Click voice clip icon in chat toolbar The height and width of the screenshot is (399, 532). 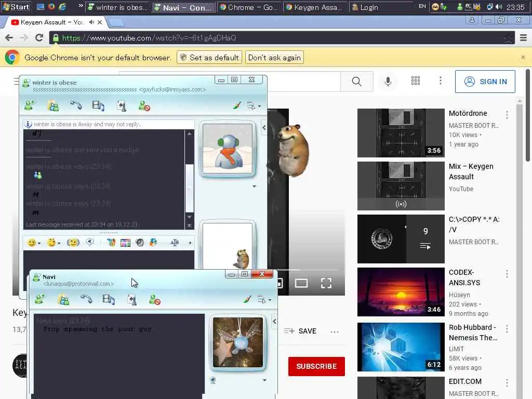pyautogui.click(x=90, y=242)
